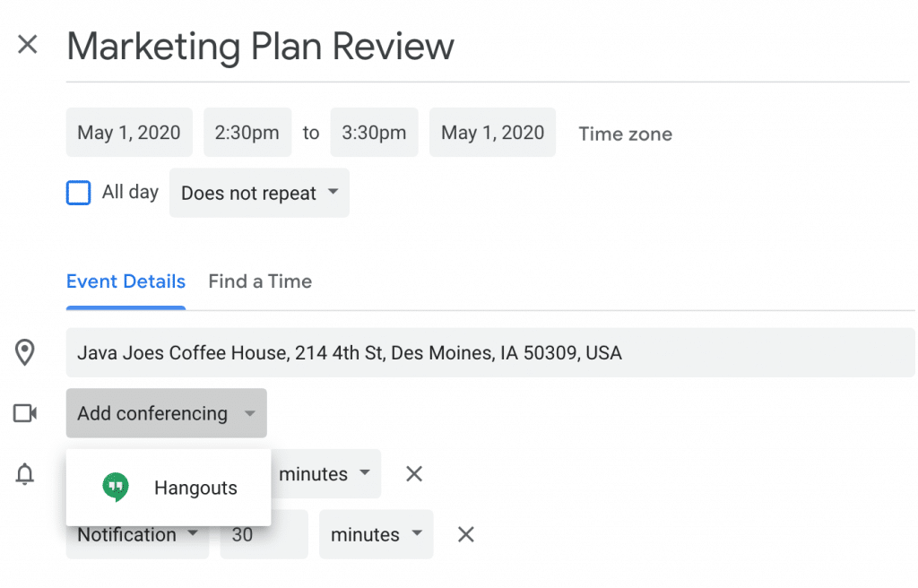
Task: Click the notification bell icon
Action: click(x=25, y=474)
